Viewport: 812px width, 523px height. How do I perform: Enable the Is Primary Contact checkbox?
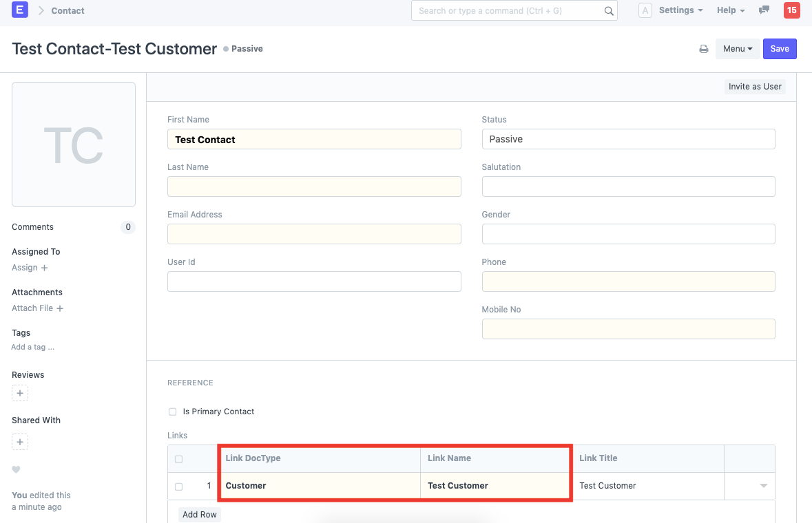pyautogui.click(x=172, y=412)
